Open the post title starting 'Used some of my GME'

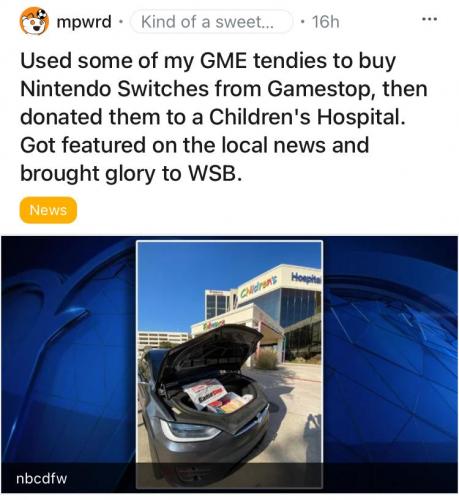[223, 117]
